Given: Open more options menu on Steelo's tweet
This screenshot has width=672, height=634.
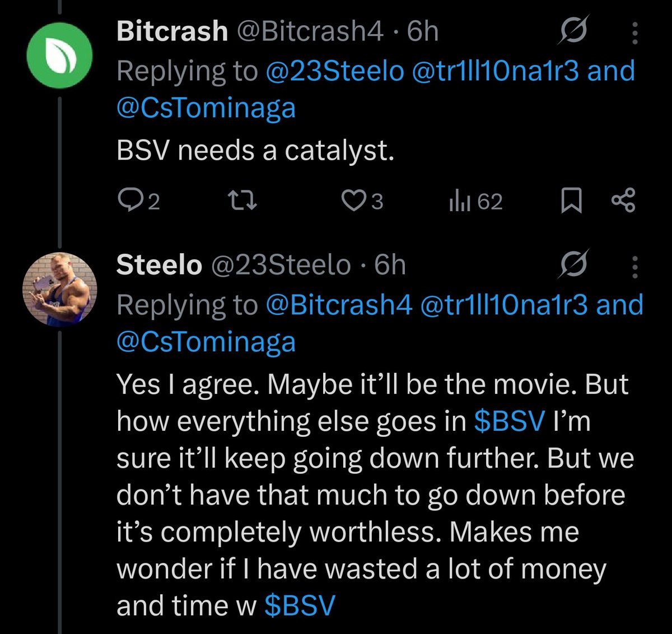Looking at the screenshot, I should (634, 267).
